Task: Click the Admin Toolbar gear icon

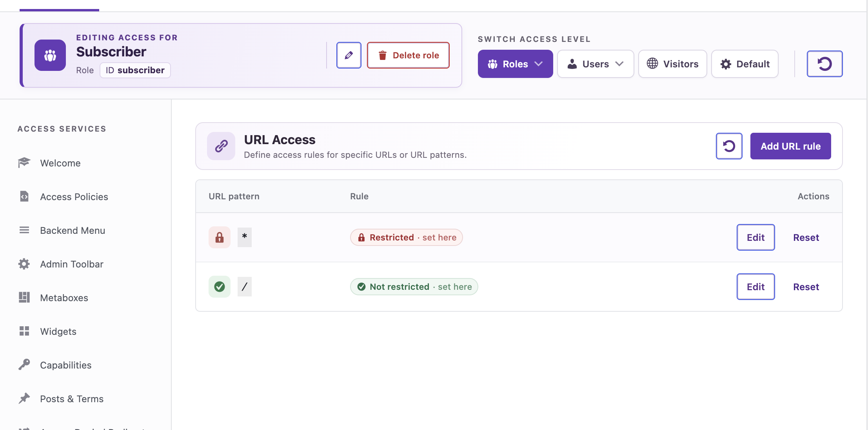Action: 24,264
